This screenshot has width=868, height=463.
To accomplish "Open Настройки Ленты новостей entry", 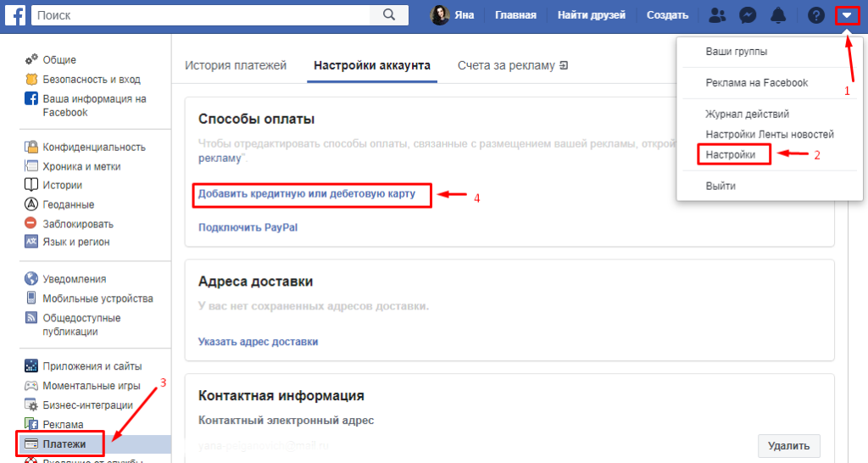I will point(770,134).
